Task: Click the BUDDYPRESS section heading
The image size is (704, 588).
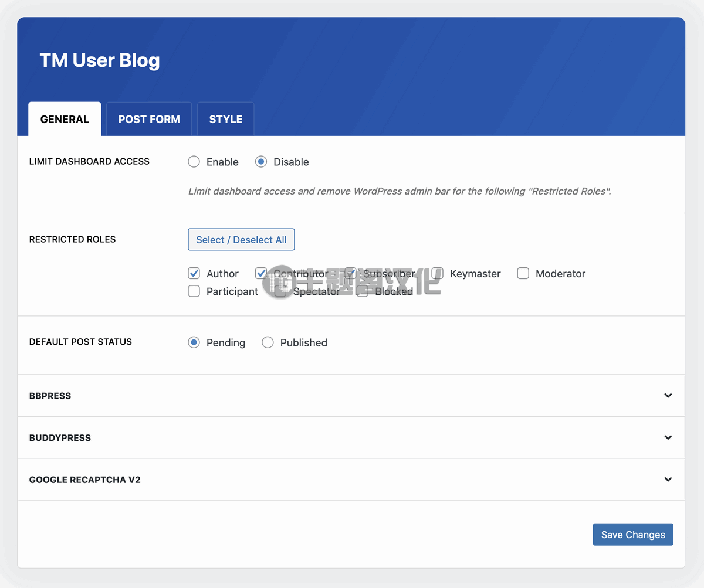Action: point(60,438)
